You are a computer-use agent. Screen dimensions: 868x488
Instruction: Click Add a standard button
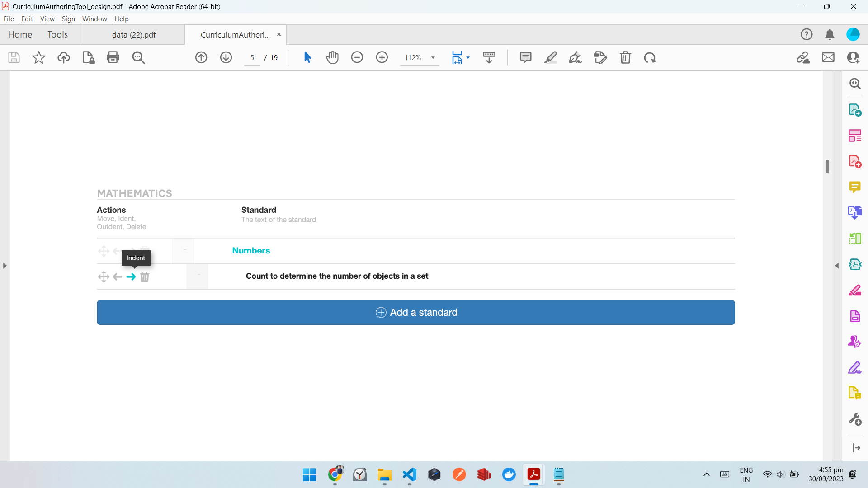[415, 312]
